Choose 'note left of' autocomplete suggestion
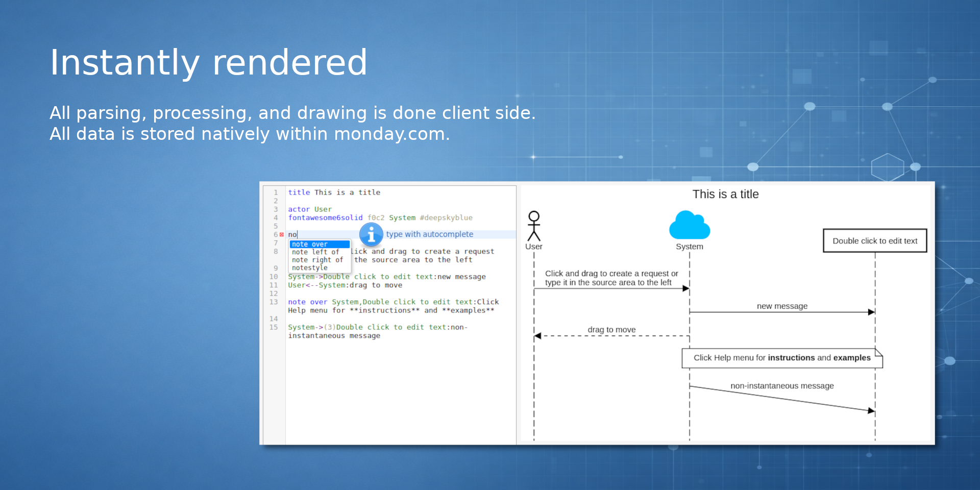980x490 pixels. pyautogui.click(x=315, y=252)
